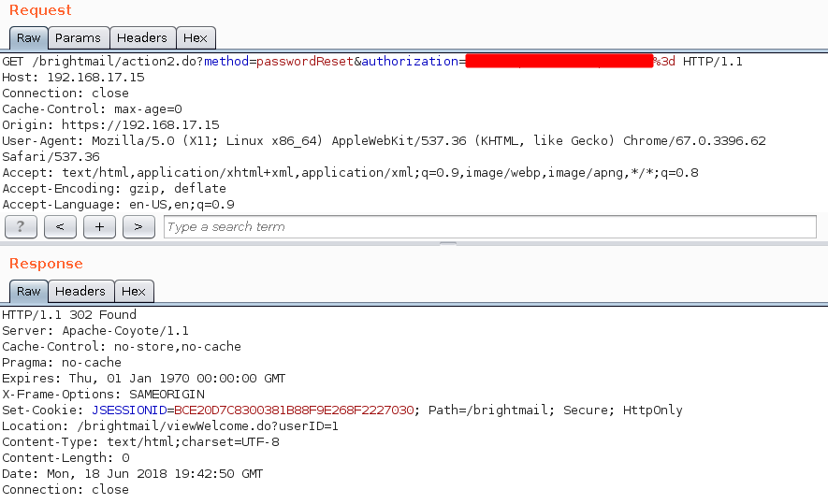The image size is (828, 504).
Task: Open the Response Hex tab
Action: point(134,292)
